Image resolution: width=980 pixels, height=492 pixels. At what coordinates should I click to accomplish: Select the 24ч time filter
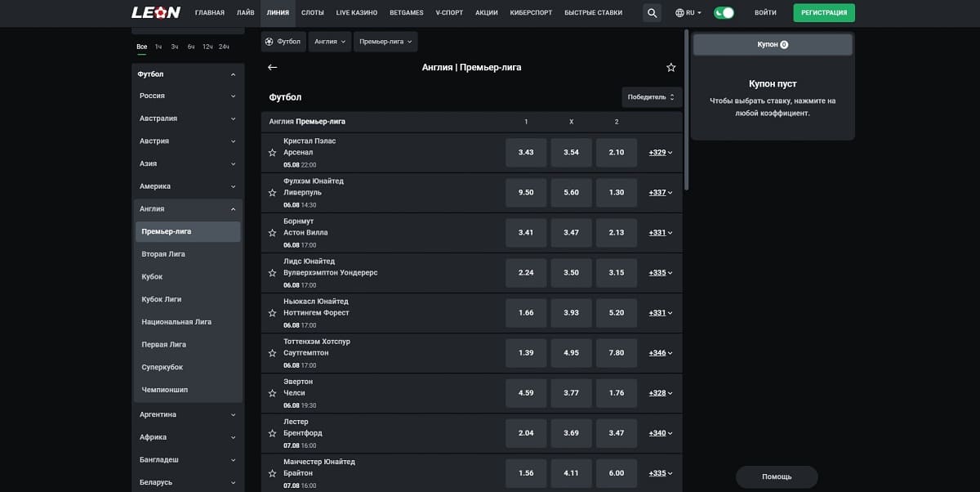(x=224, y=47)
